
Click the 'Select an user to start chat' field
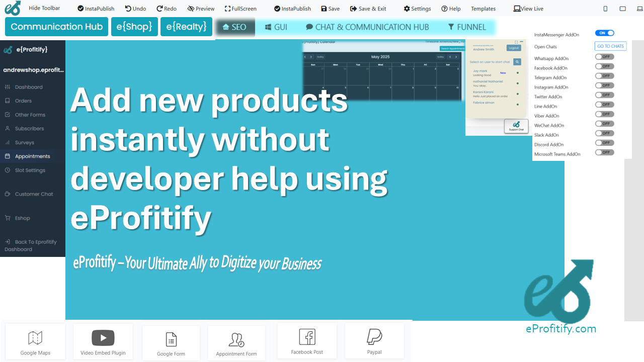tap(490, 62)
